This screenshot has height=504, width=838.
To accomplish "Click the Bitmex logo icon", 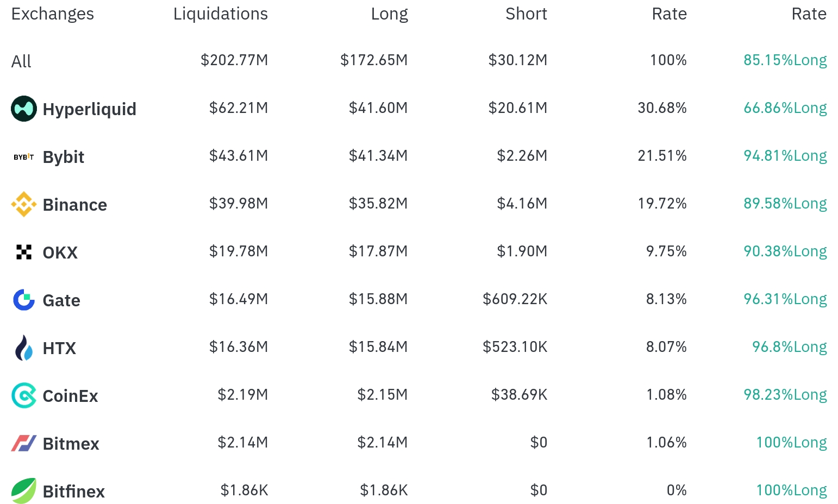I will tap(24, 443).
